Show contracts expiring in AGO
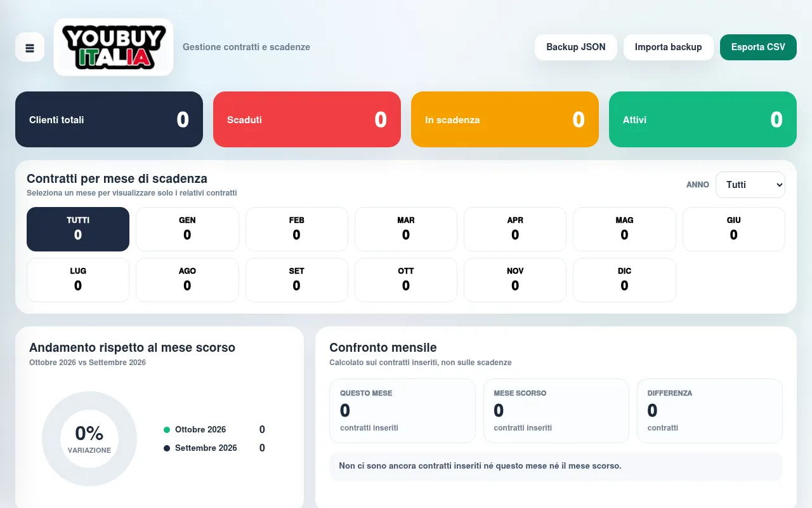The image size is (812, 508). [x=187, y=280]
